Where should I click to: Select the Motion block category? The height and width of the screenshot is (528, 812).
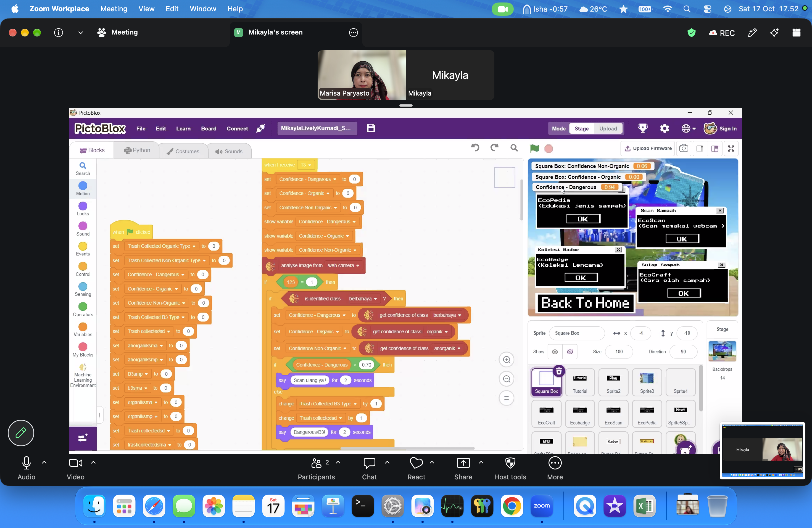[83, 189]
